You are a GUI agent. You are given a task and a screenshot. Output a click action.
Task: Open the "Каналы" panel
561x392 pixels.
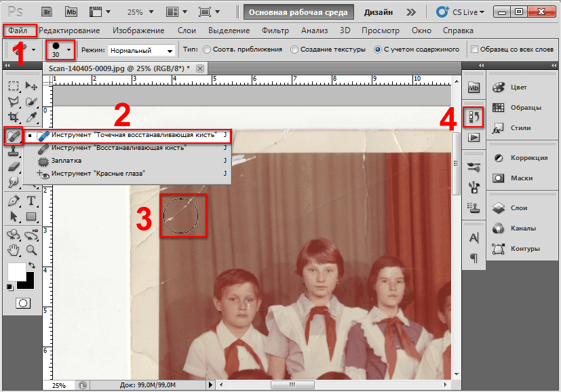click(x=523, y=228)
